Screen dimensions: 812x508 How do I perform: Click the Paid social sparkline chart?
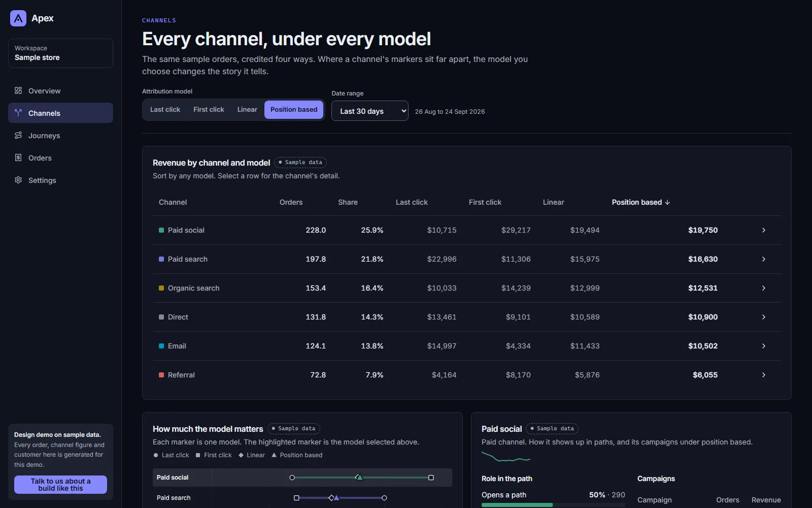click(506, 457)
